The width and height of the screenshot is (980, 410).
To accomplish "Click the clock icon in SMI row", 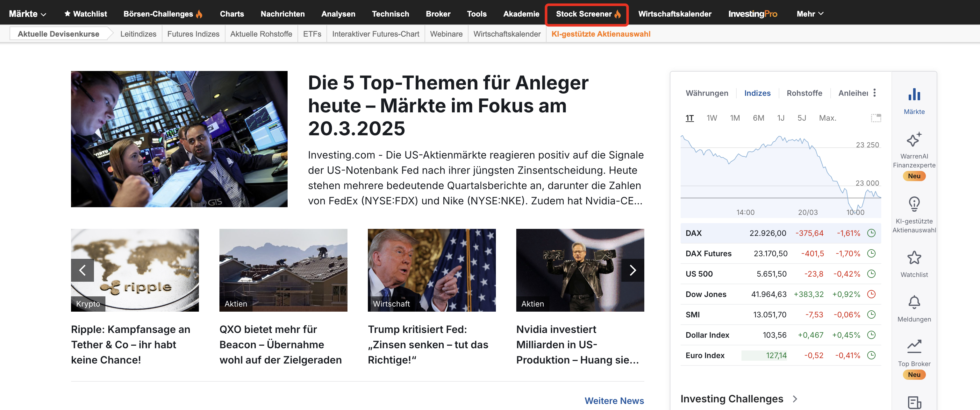I will pyautogui.click(x=871, y=315).
